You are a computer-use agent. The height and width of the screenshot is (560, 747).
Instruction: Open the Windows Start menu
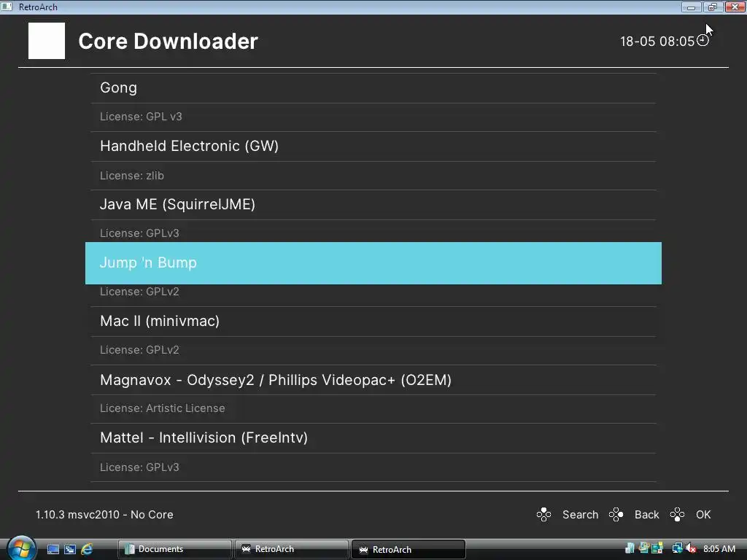[21, 548]
